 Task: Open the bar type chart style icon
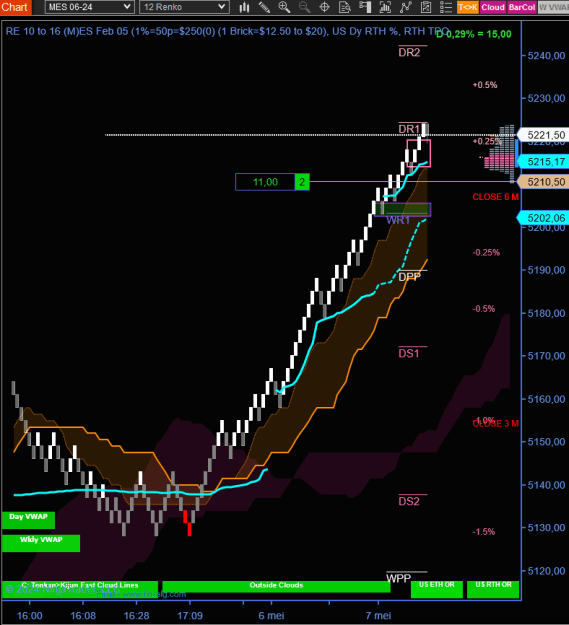pyautogui.click(x=244, y=7)
